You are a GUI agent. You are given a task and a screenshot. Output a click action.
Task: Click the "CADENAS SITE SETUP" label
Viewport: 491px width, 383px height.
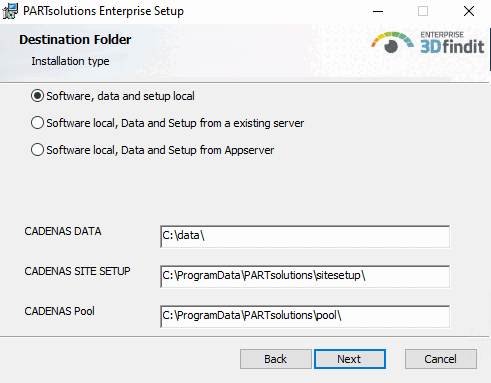[77, 271]
